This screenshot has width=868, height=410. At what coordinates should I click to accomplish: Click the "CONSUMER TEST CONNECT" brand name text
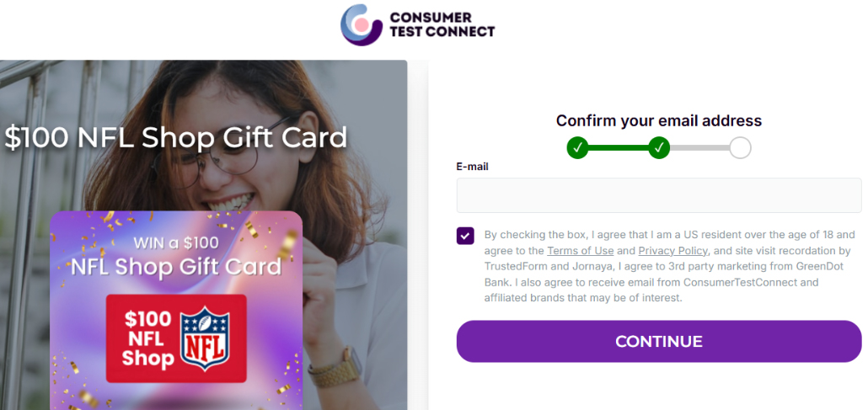pos(442,24)
